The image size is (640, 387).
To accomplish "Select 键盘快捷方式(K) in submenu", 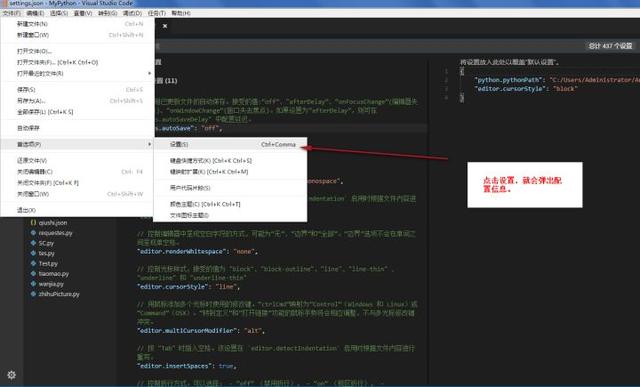I will pos(230,160).
